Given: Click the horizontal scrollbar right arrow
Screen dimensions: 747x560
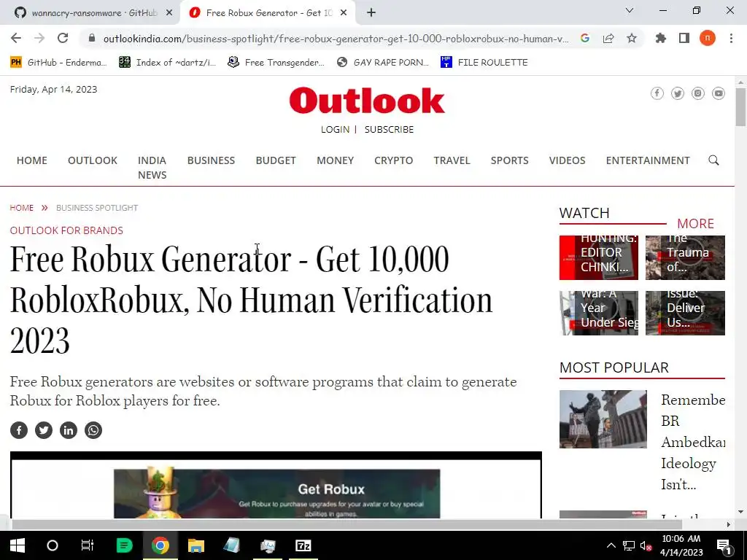Looking at the screenshot, I should (x=729, y=524).
